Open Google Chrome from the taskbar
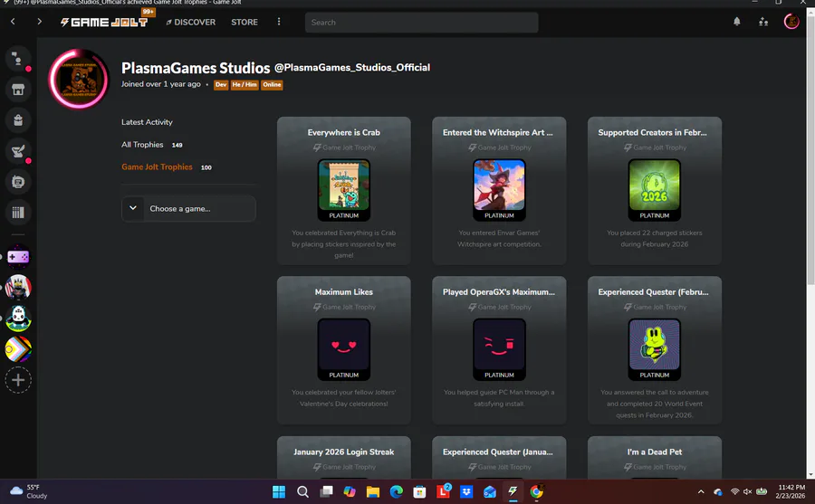 click(536, 491)
